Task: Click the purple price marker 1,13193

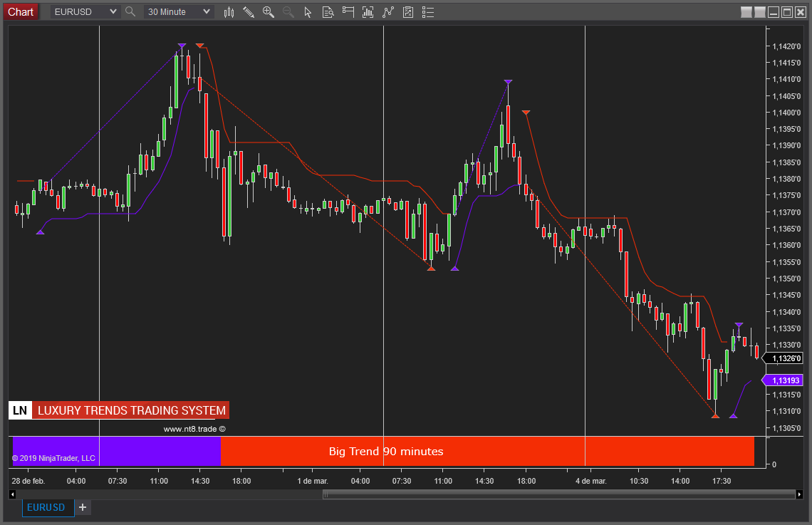Action: (x=784, y=380)
